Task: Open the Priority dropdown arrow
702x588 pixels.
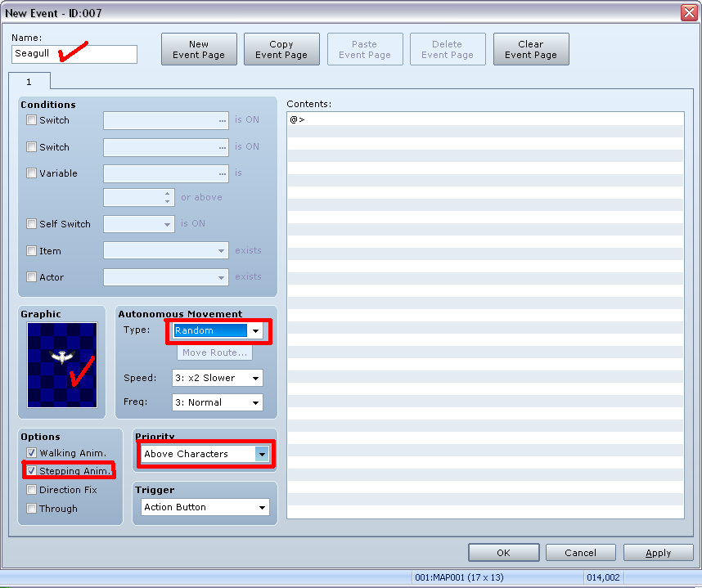Action: [x=262, y=454]
